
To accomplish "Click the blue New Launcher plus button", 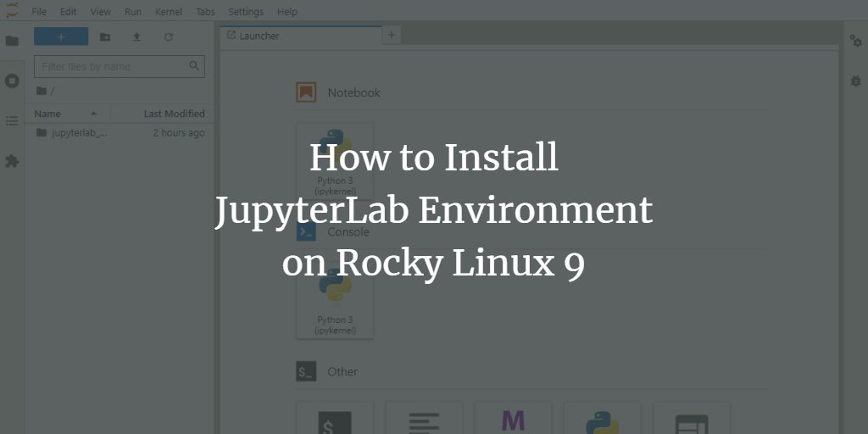I will tap(61, 36).
